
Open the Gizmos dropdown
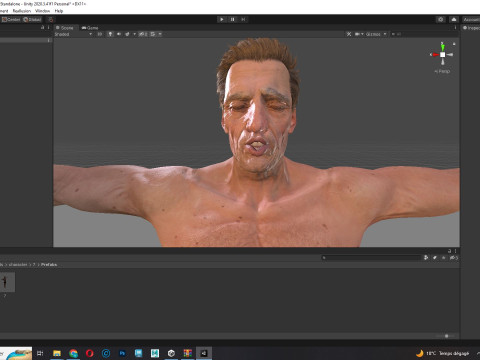(376, 34)
